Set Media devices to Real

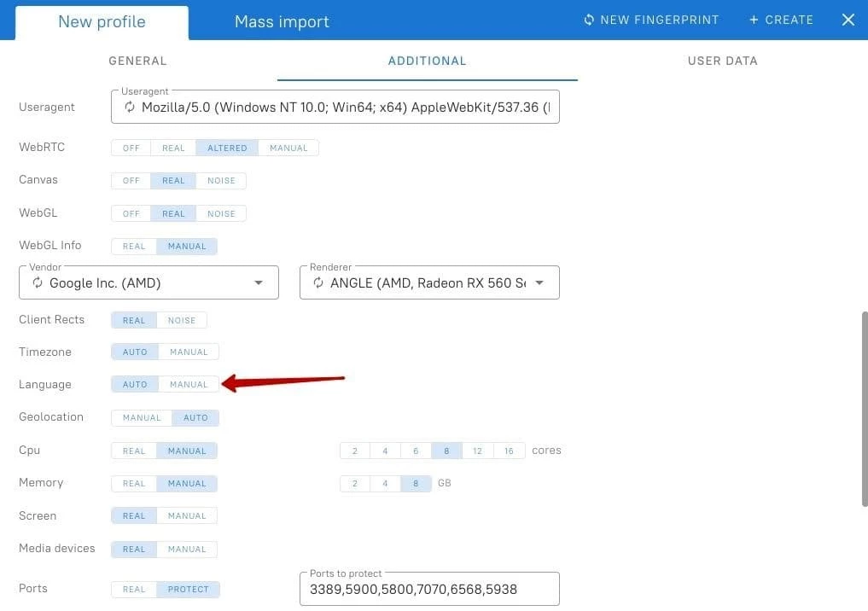pos(134,549)
